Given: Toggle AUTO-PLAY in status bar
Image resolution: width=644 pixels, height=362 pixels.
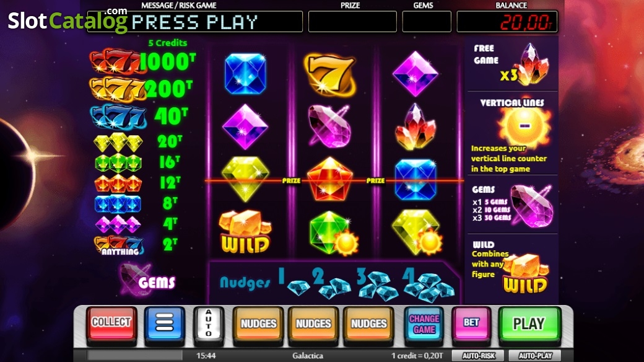Looking at the screenshot, I should (x=535, y=355).
